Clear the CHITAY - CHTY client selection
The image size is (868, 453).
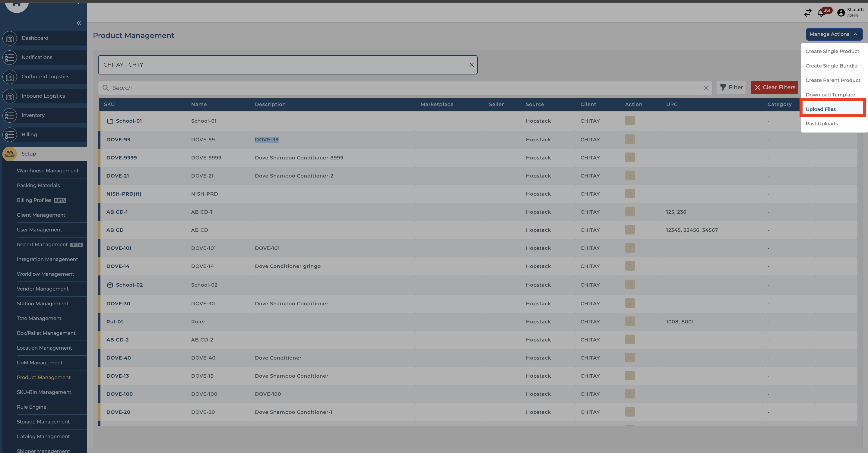(x=471, y=65)
